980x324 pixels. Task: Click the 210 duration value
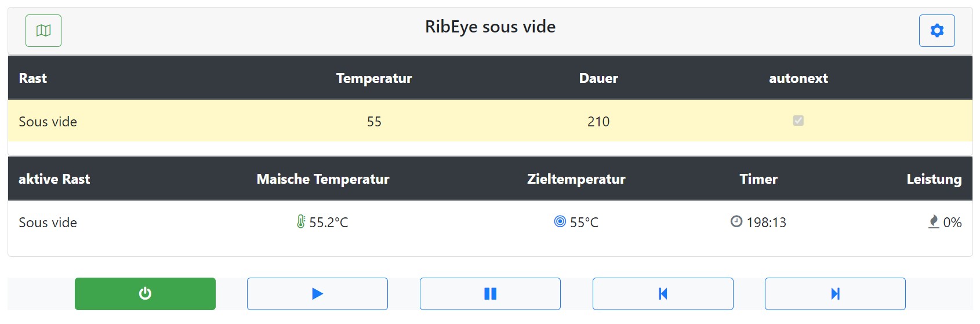598,122
